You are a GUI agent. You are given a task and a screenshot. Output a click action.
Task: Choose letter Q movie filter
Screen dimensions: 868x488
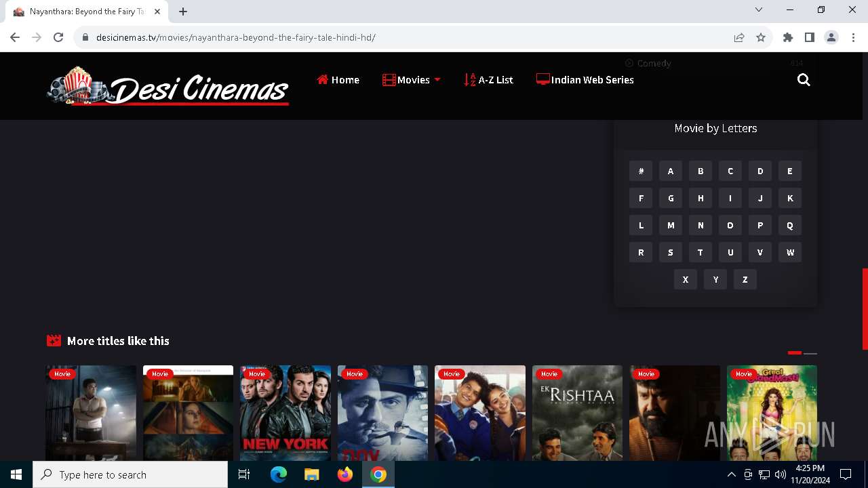790,226
